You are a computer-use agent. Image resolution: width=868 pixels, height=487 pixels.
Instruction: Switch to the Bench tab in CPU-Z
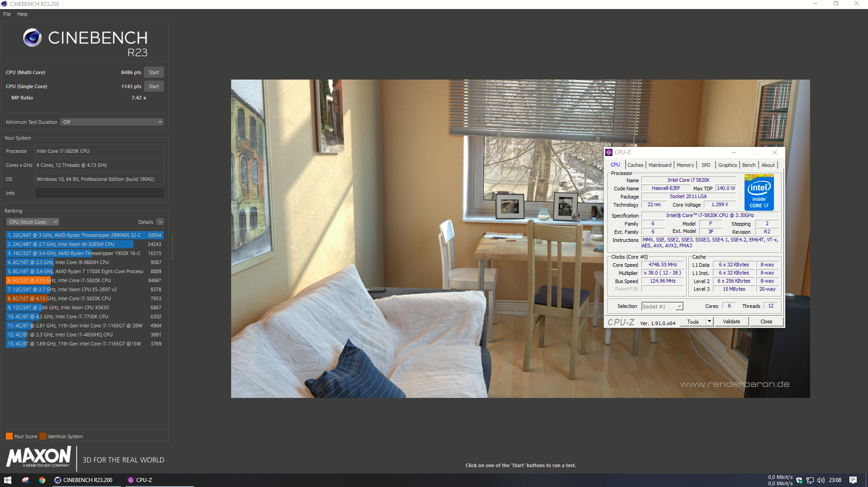749,165
